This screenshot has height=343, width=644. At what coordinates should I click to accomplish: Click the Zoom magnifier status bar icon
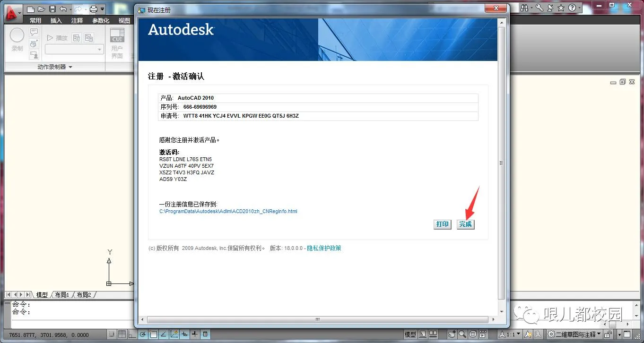click(462, 334)
